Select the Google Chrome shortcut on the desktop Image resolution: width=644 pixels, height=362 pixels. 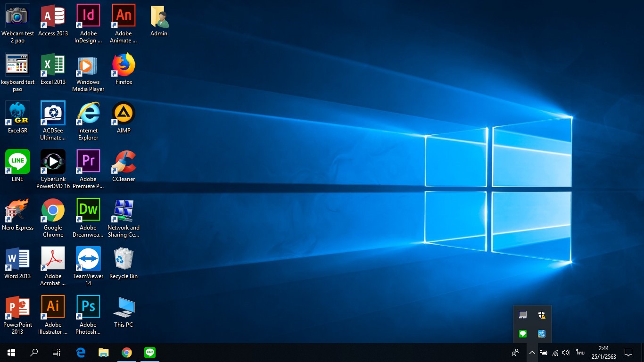(x=53, y=218)
